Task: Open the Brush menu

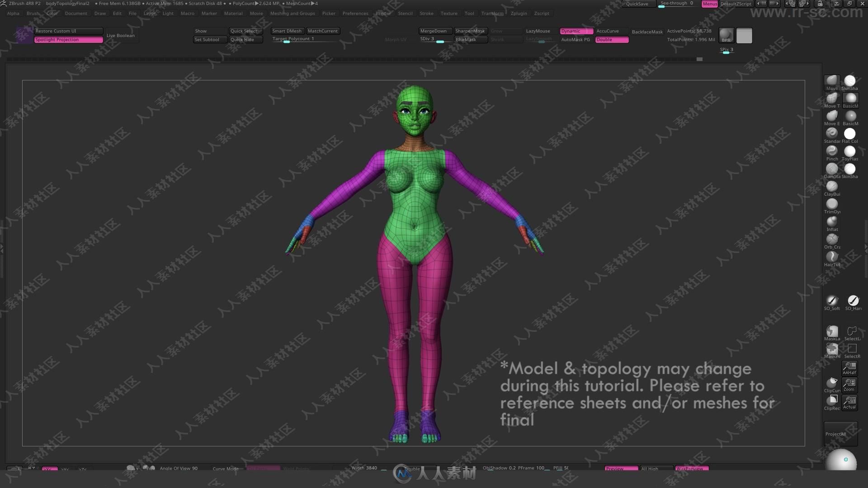Action: pyautogui.click(x=33, y=13)
